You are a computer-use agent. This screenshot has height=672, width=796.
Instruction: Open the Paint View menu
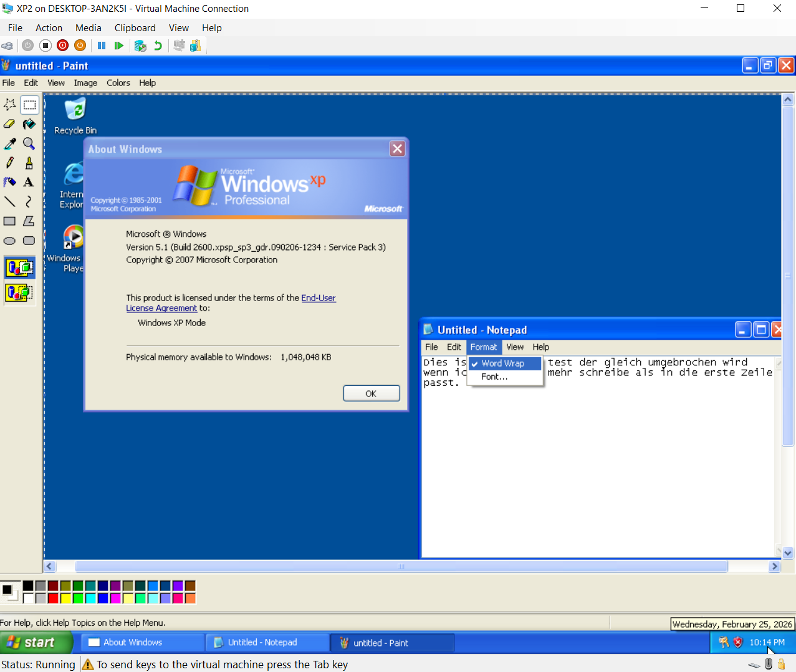coord(56,83)
